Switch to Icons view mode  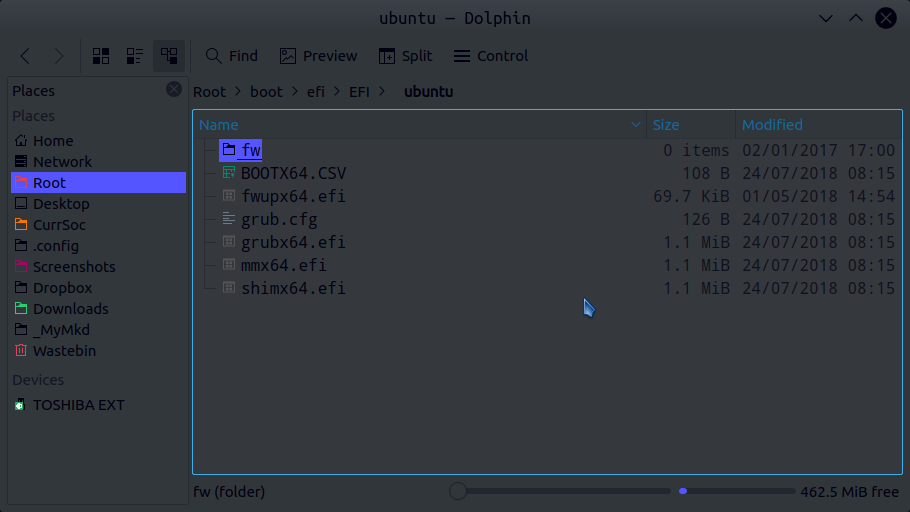101,56
